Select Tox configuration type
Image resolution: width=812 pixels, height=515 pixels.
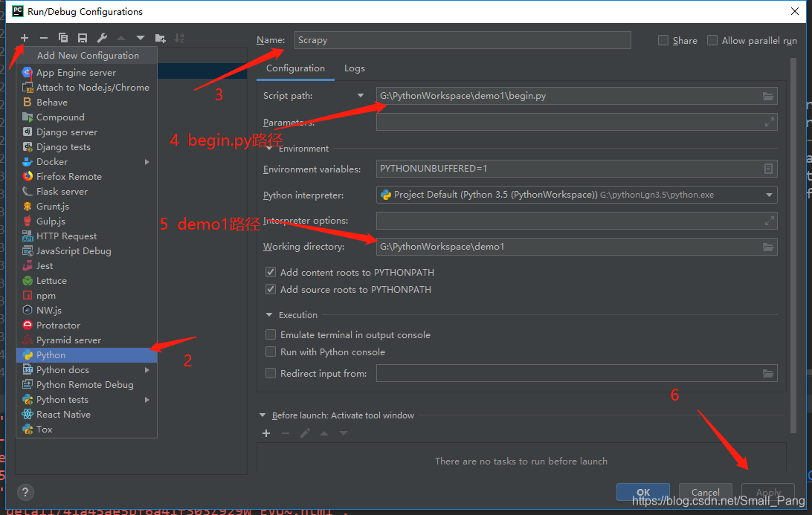[86, 429]
